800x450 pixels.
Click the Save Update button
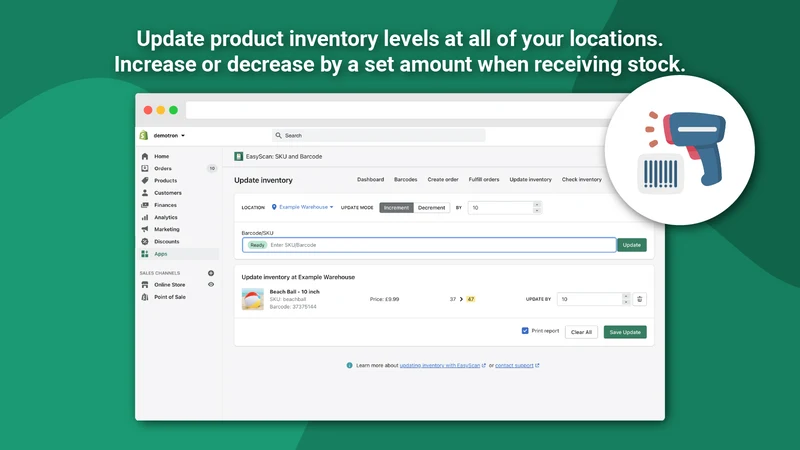coord(625,332)
